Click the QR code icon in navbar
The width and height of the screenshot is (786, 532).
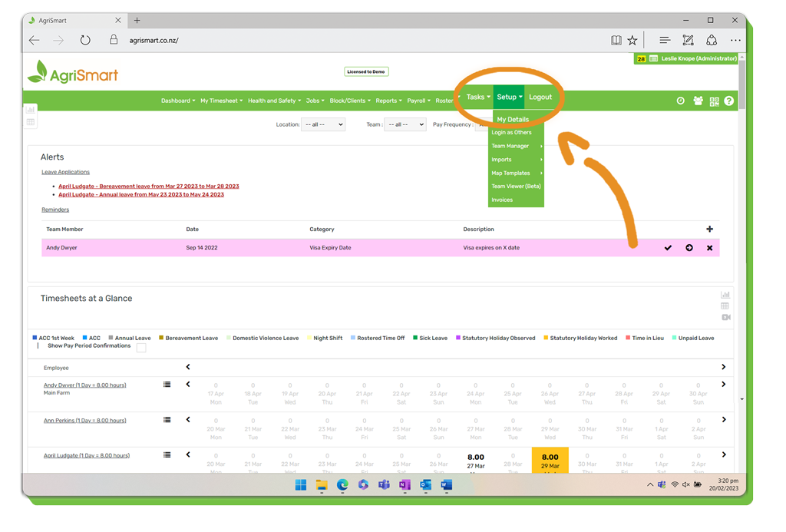point(714,101)
